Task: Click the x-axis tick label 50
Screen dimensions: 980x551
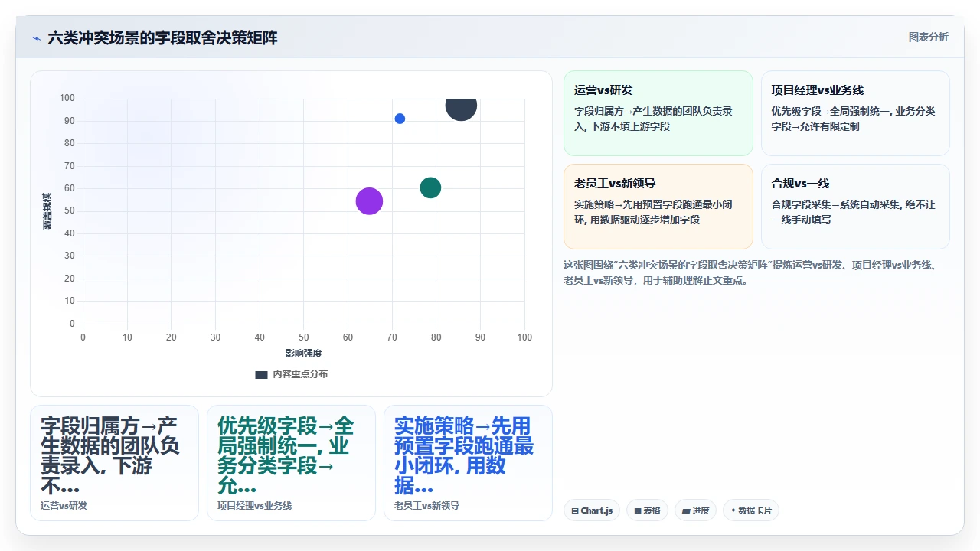Action: (303, 337)
